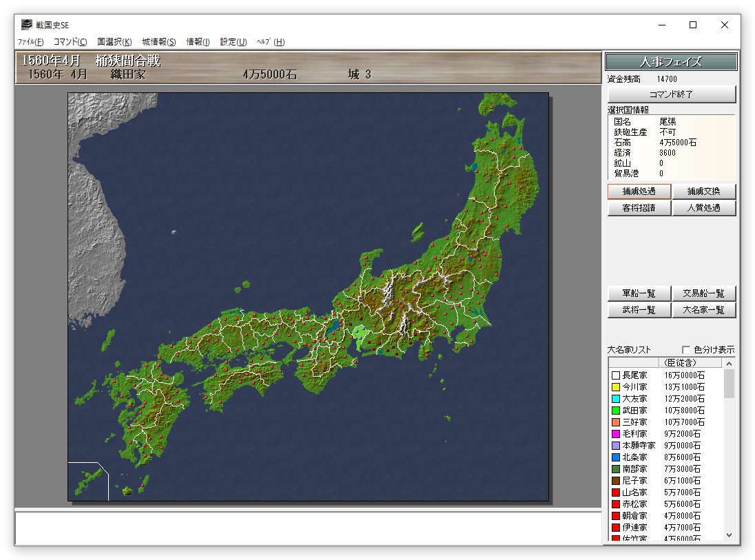Open the ファイル(F) menu
Image resolution: width=755 pixels, height=560 pixels.
(x=30, y=42)
